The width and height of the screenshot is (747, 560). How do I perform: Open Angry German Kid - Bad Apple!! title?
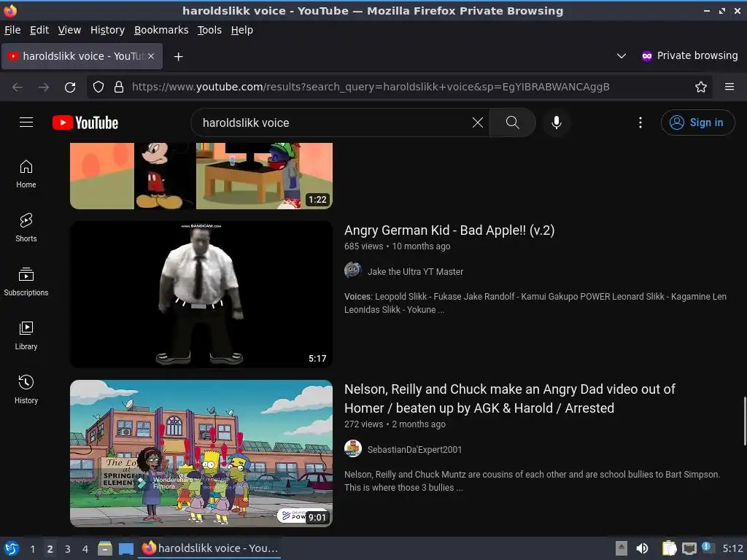[x=449, y=230]
